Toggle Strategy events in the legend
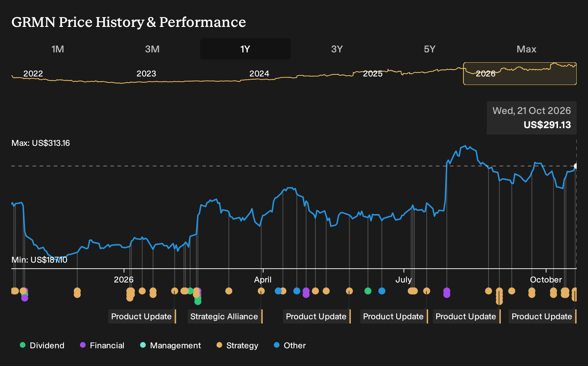This screenshot has width=588, height=366. pyautogui.click(x=237, y=345)
